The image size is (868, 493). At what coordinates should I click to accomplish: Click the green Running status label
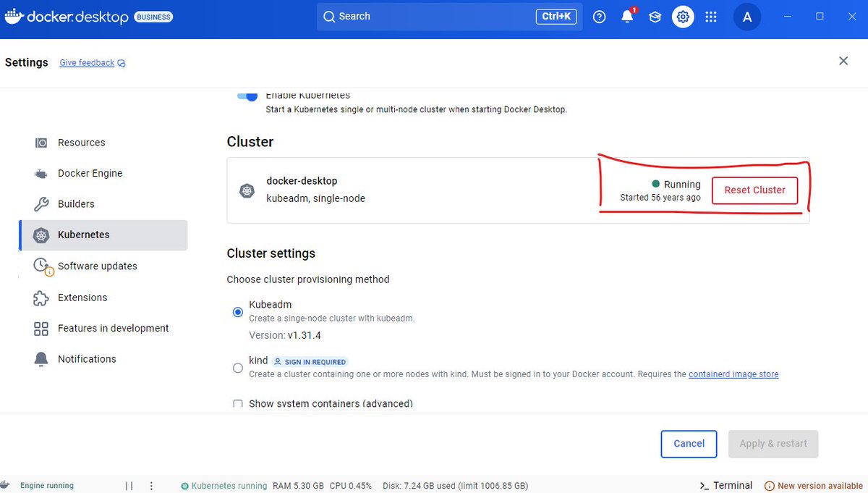pyautogui.click(x=676, y=185)
